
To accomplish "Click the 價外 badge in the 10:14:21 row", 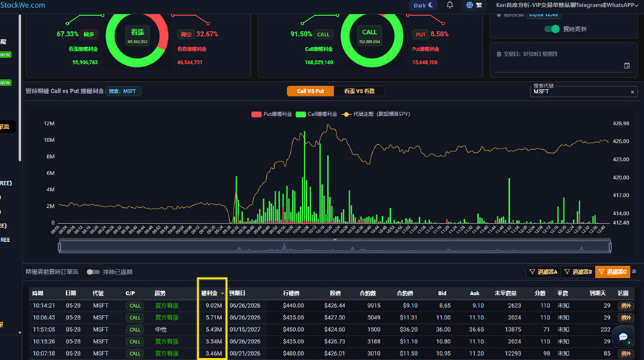I will click(x=626, y=306).
